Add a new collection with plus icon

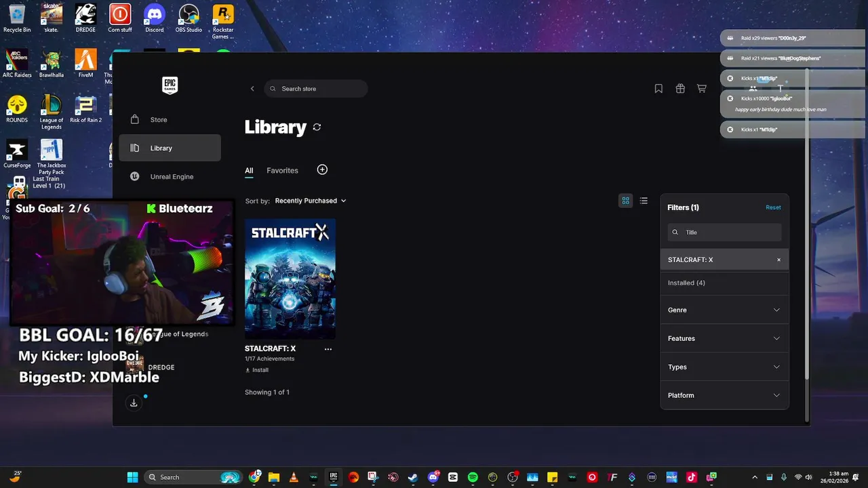click(322, 169)
